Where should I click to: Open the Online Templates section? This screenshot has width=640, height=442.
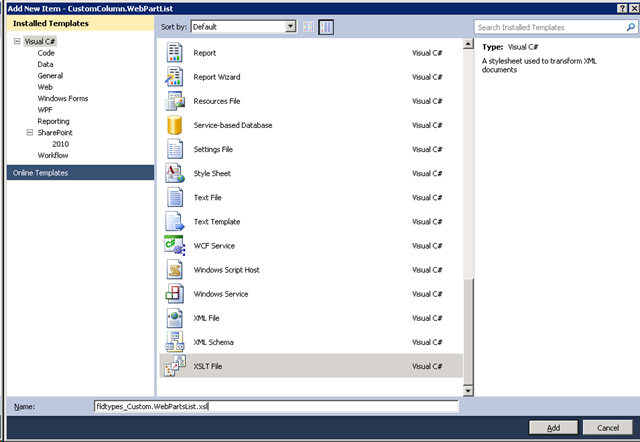coord(80,173)
